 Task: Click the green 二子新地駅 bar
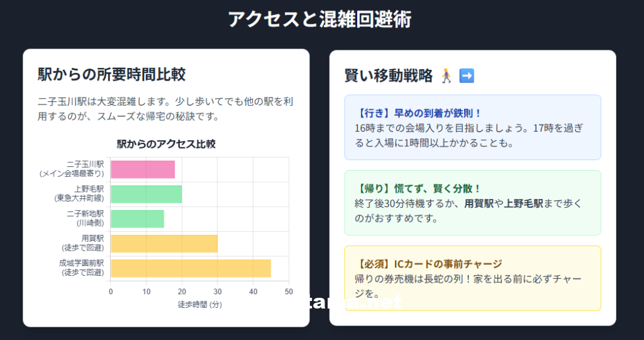pyautogui.click(x=137, y=218)
